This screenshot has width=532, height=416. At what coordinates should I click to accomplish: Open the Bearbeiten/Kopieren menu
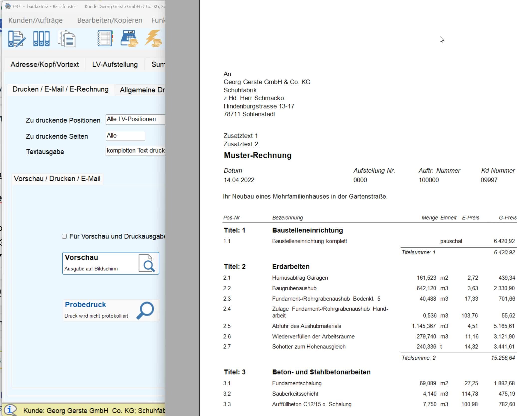point(110,20)
